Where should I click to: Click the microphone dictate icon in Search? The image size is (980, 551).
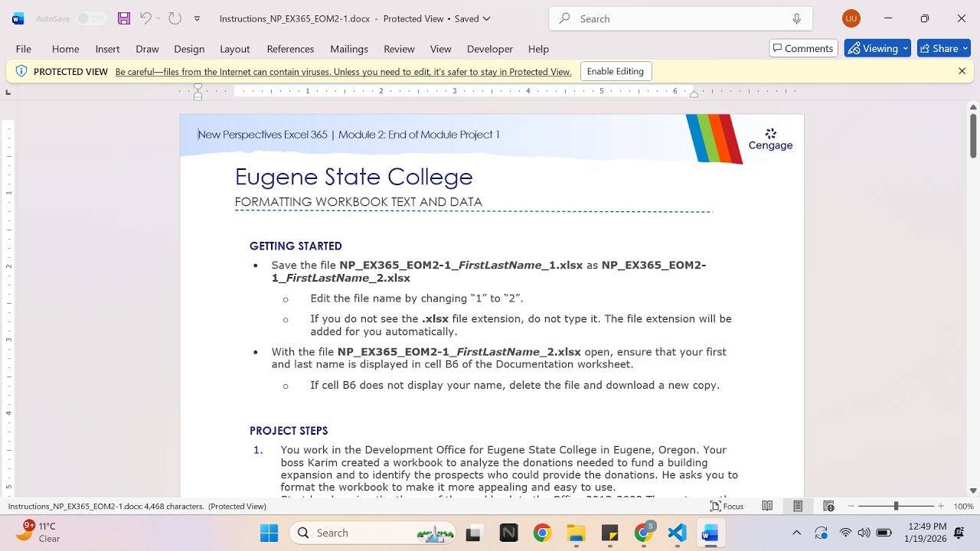(796, 18)
